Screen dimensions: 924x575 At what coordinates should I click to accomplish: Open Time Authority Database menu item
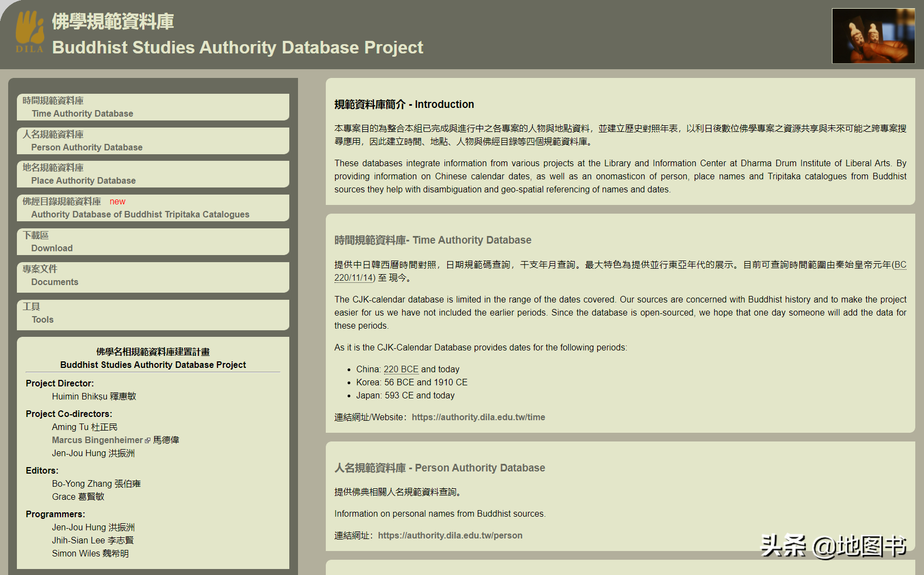point(153,107)
